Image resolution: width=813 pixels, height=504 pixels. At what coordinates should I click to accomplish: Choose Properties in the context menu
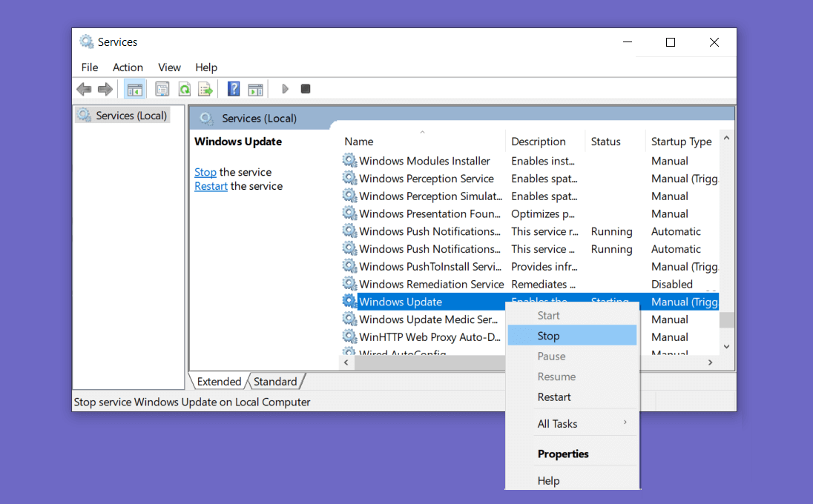click(x=572, y=454)
